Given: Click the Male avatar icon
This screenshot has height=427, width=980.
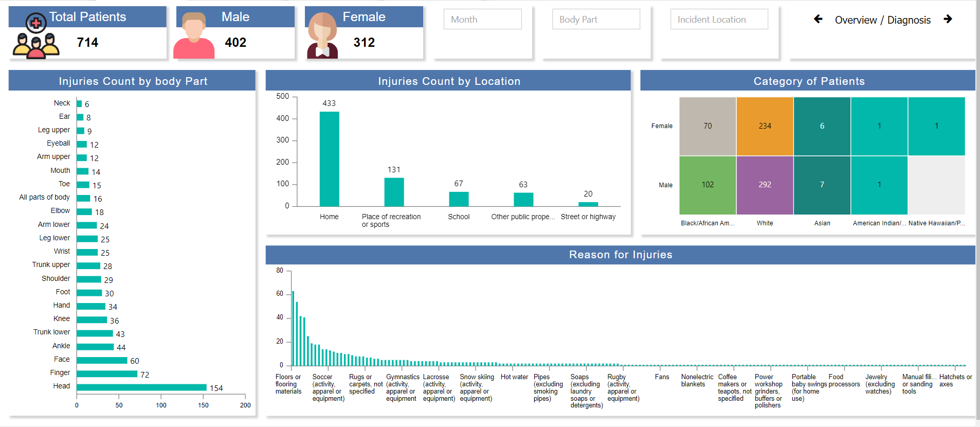Looking at the screenshot, I should coord(194,36).
